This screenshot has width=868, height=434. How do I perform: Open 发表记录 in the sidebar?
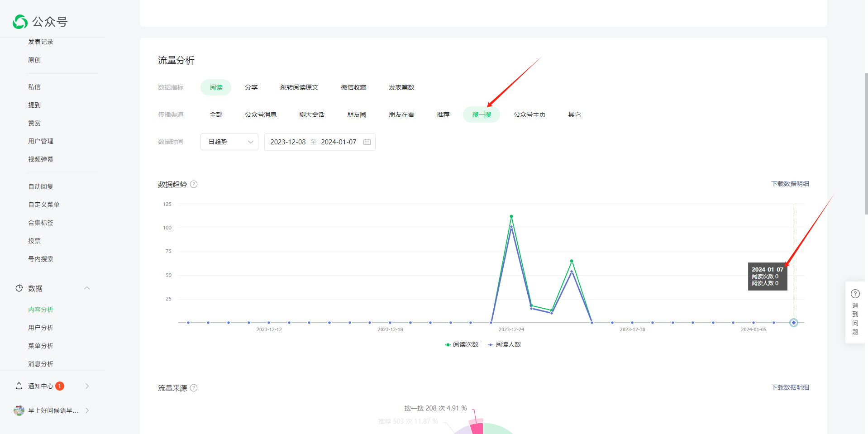tap(41, 42)
